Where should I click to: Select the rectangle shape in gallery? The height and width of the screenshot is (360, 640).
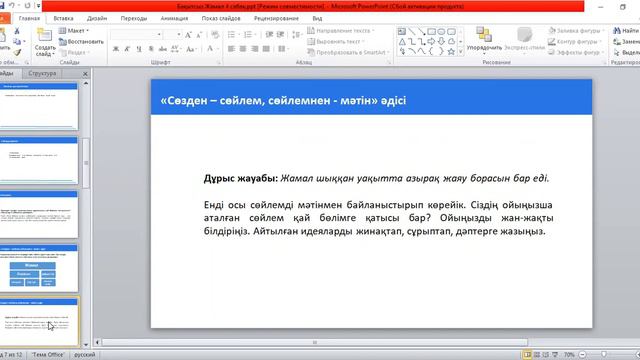pos(431,31)
